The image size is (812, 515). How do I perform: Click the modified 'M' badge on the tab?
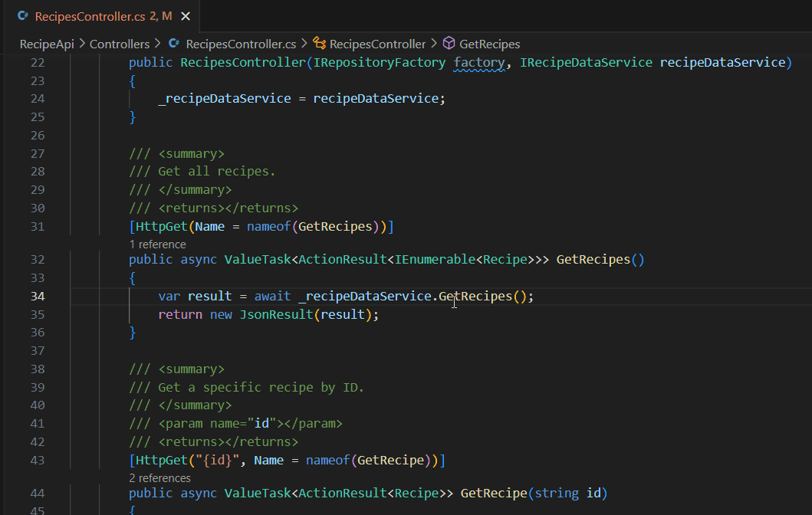point(168,15)
